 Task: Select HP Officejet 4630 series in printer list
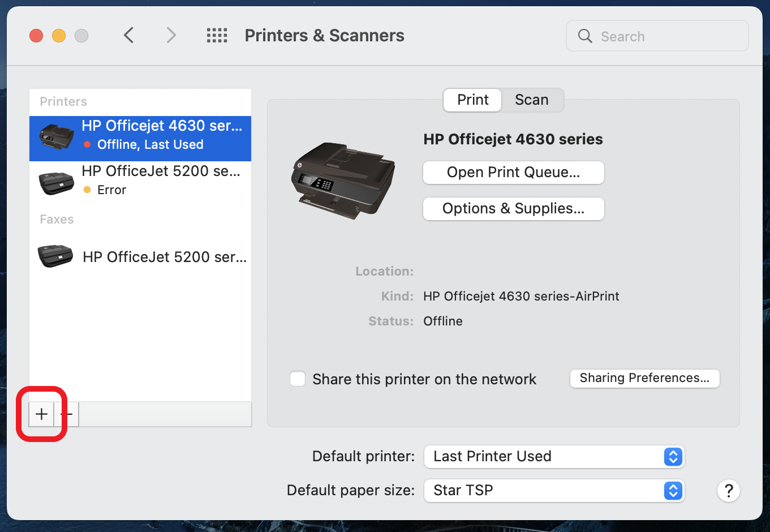140,139
